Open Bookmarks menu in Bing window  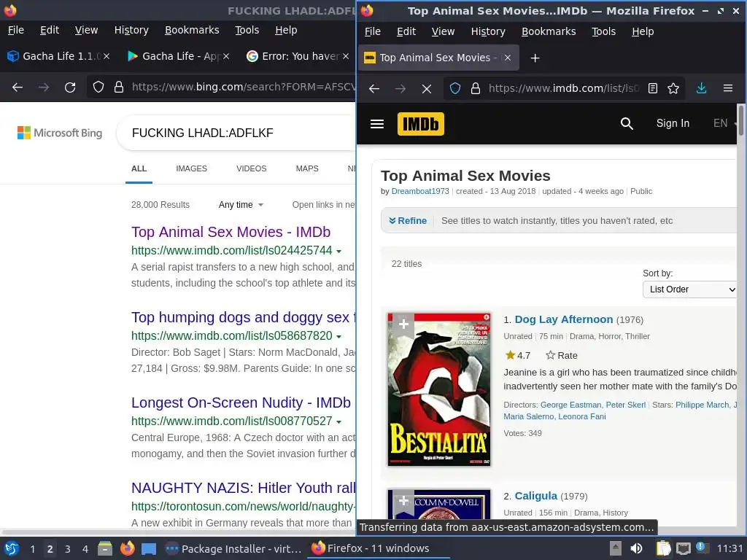point(192,30)
